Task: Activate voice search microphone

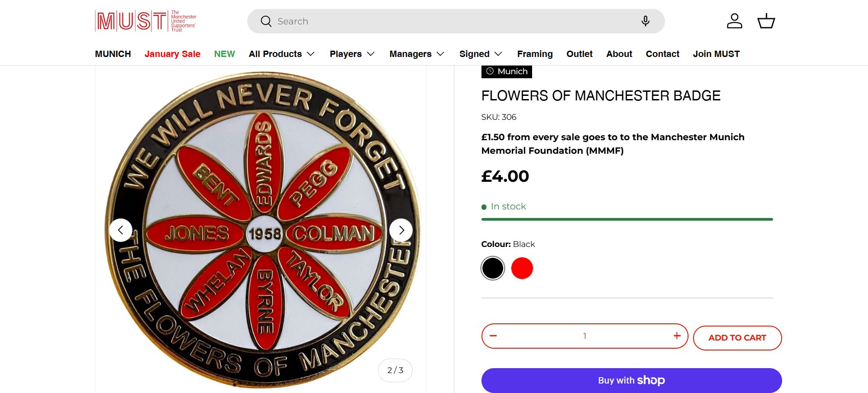Action: click(x=645, y=21)
